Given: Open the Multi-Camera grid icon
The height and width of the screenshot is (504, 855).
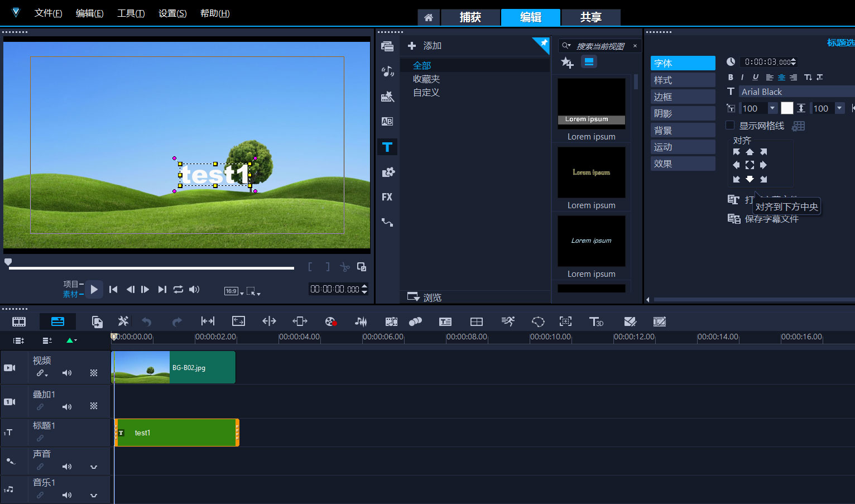Looking at the screenshot, I should pos(477,321).
